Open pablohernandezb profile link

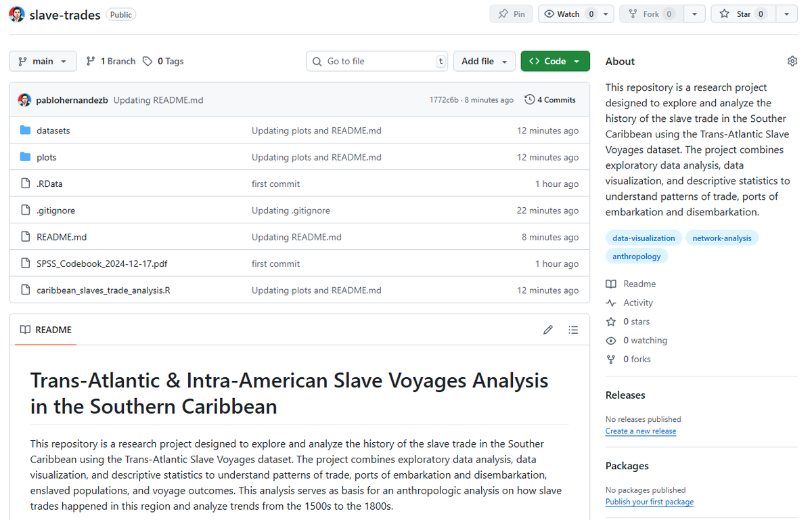(72, 100)
